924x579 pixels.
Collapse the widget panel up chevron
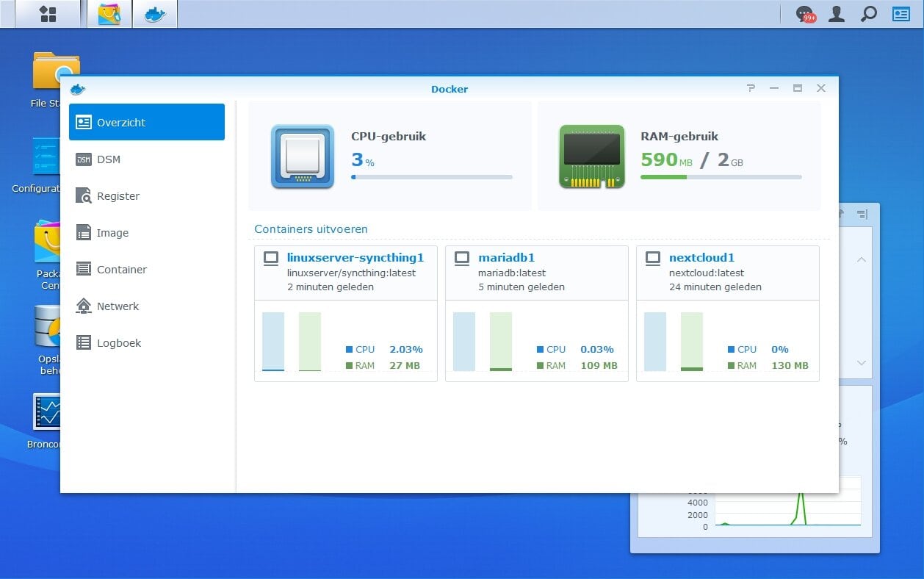862,259
